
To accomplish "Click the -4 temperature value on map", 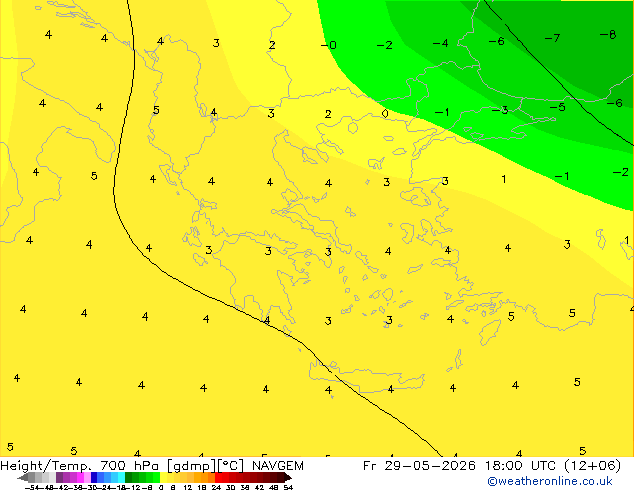I will point(440,43).
